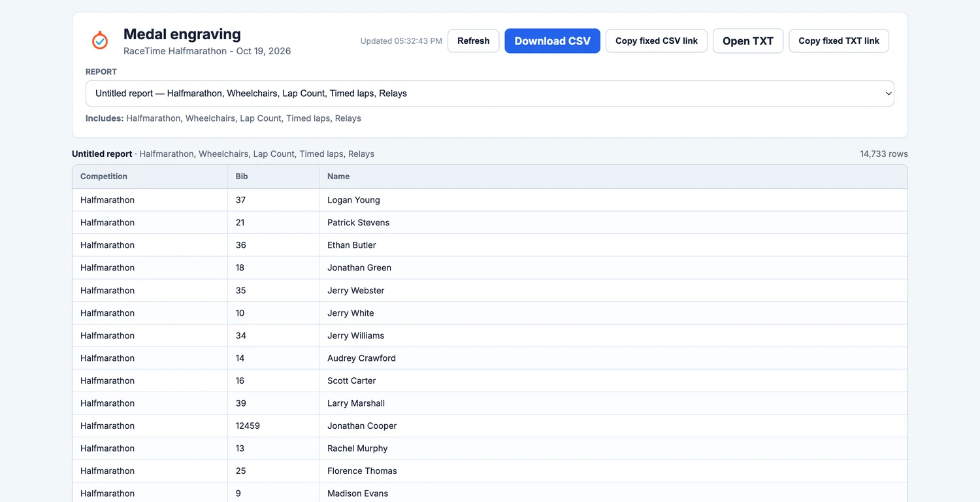Click bib number 16
The image size is (980, 502).
(240, 380)
